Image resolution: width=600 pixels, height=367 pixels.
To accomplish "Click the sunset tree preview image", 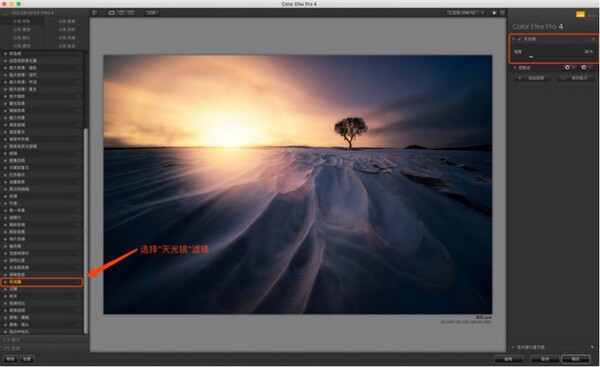I will pos(298,184).
